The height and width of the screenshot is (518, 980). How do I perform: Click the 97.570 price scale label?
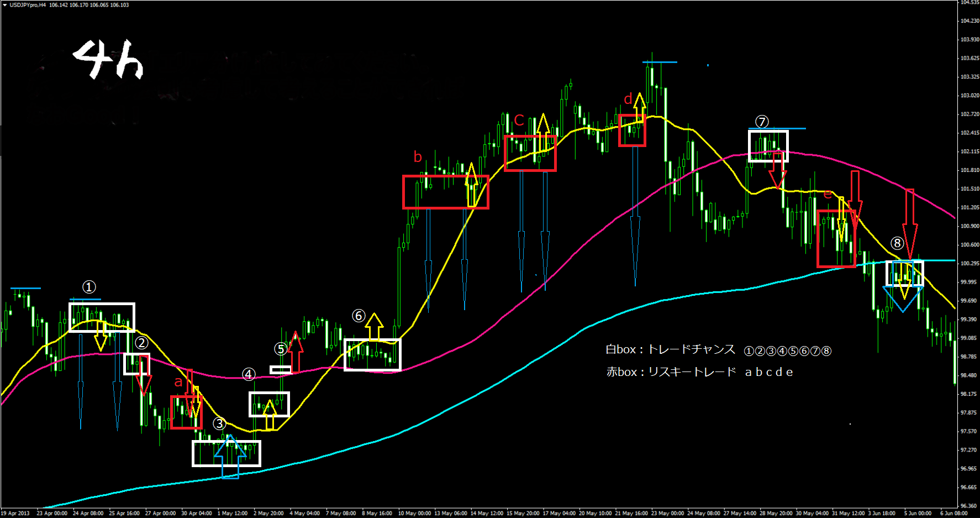click(x=968, y=432)
